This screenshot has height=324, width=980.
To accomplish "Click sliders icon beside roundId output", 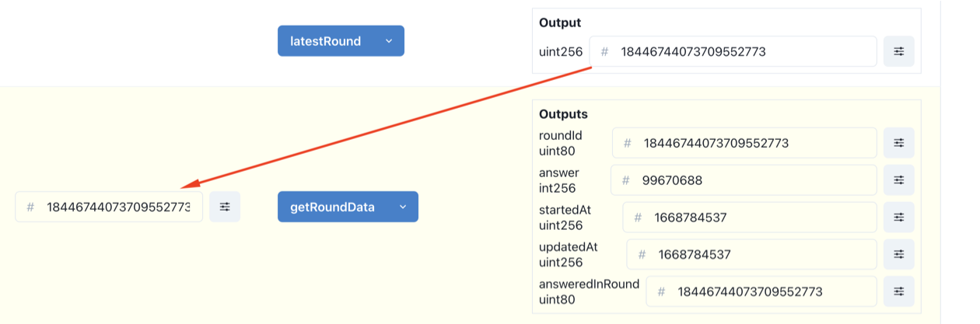I will point(898,143).
